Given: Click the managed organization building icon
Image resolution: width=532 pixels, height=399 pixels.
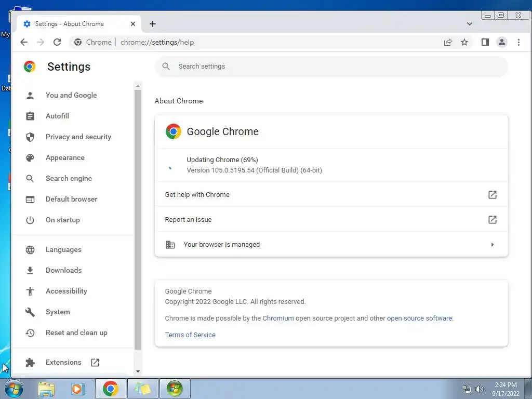Looking at the screenshot, I should 170,245.
